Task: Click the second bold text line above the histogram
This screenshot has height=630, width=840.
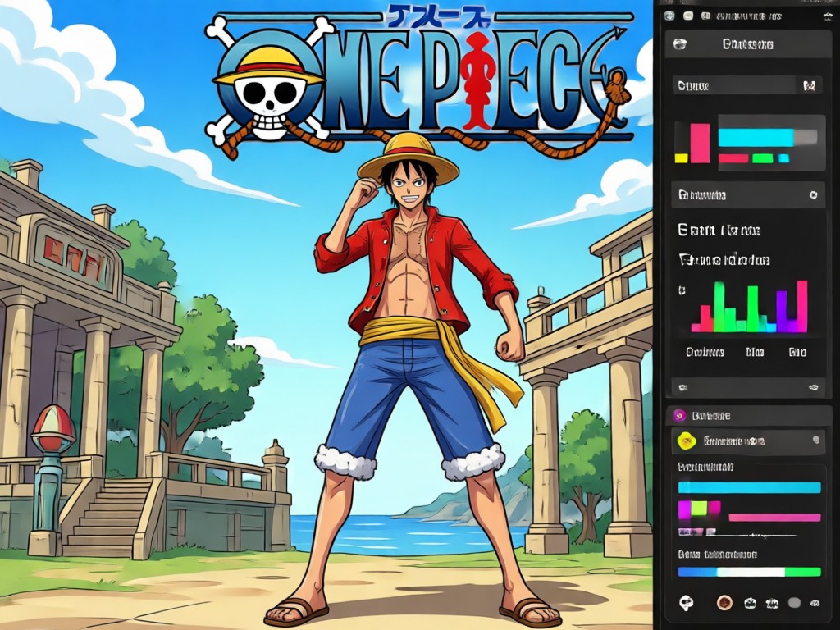Action: click(724, 260)
